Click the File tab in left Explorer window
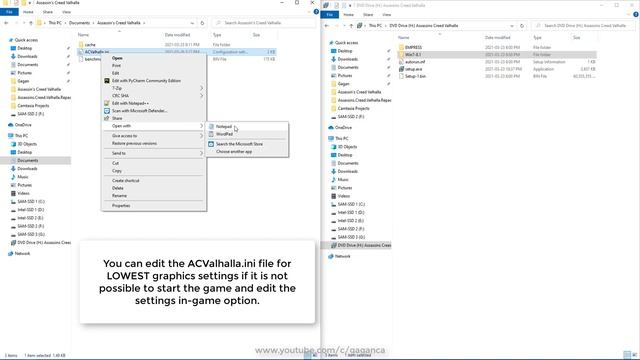The height and width of the screenshot is (360, 640). pos(9,12)
